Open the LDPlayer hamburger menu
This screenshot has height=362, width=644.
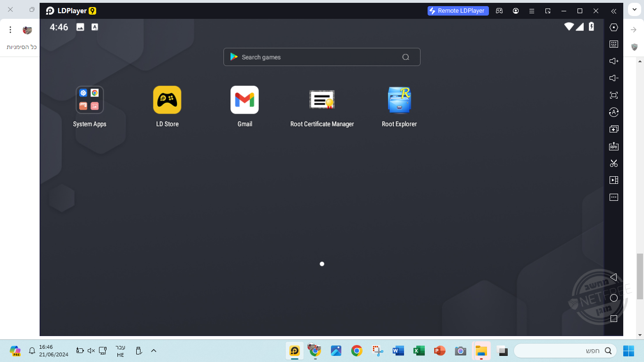532,11
